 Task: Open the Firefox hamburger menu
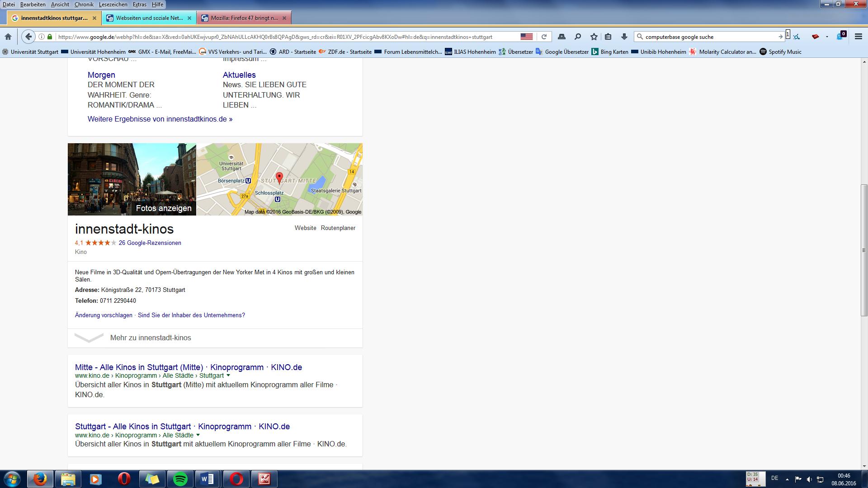click(858, 37)
